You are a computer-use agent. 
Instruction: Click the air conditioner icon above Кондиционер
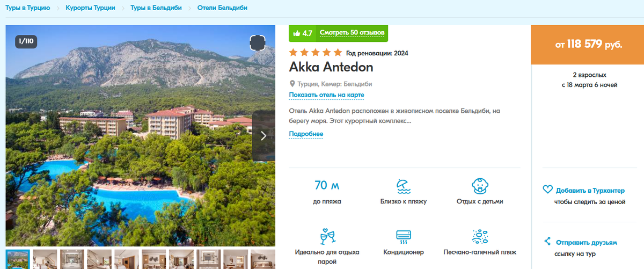coord(403,236)
